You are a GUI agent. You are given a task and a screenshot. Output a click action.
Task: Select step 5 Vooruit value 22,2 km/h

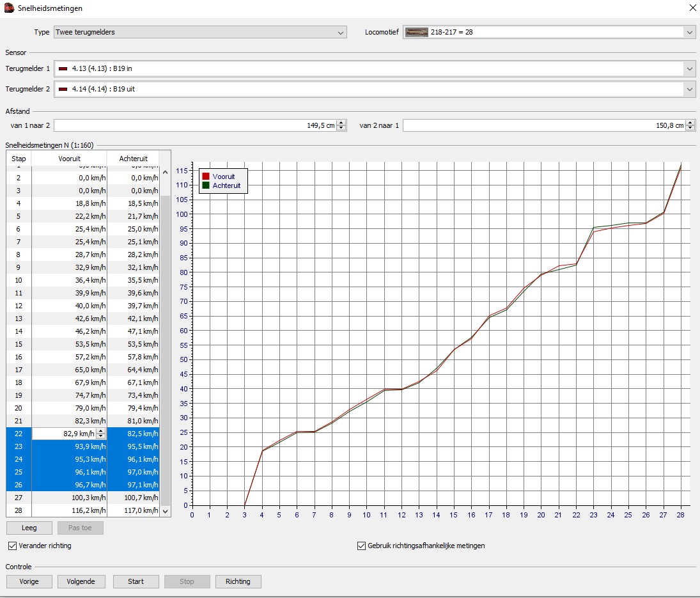[x=69, y=216]
